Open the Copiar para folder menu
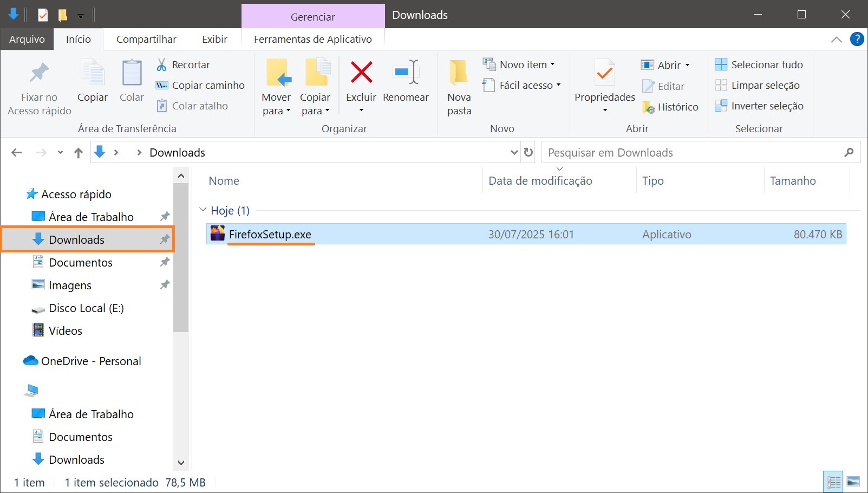The width and height of the screenshot is (868, 493). (x=315, y=87)
